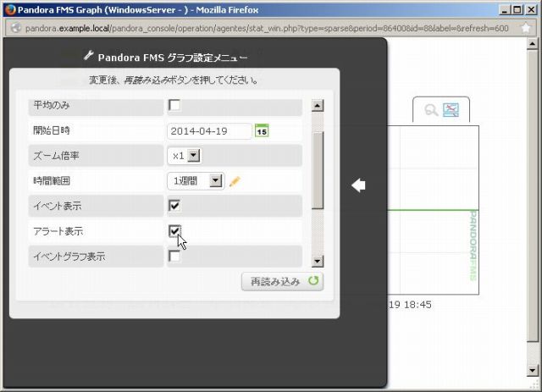Uncheck the イベント表示 checkbox
The height and width of the screenshot is (392, 542).
click(x=174, y=206)
